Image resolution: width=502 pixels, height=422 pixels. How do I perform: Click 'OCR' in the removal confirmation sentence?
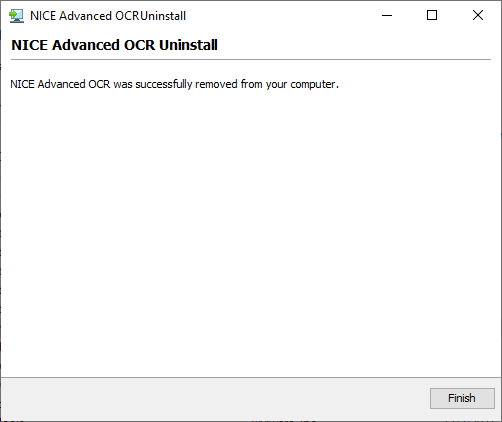99,84
